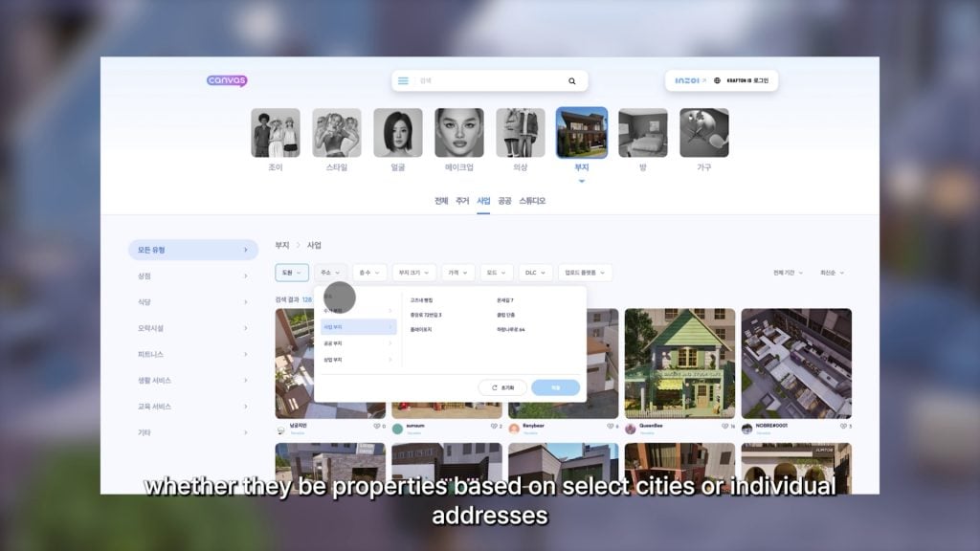Select the 가구 furniture category icon
The height and width of the screenshot is (551, 980).
(703, 133)
